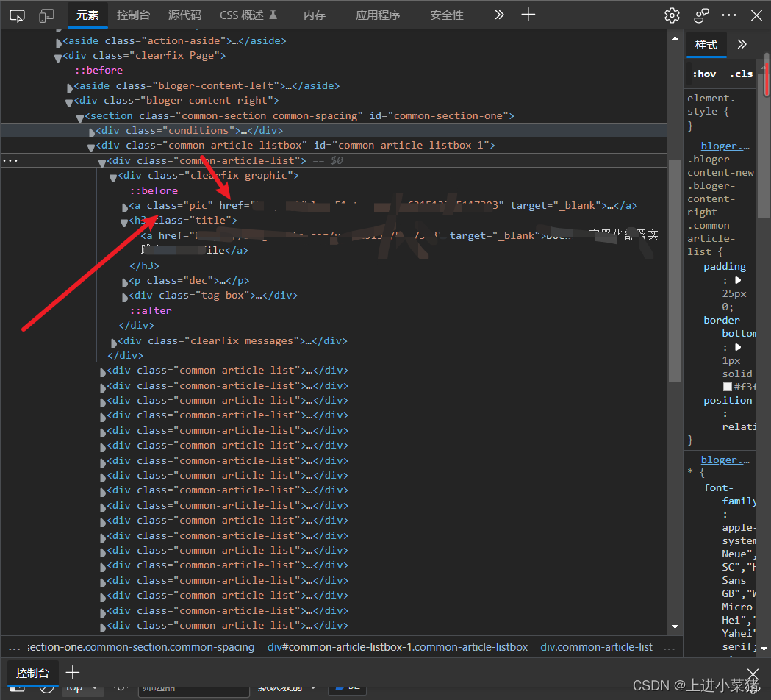Collapse the common-article-listbox-1 div node
771x700 pixels.
91,148
